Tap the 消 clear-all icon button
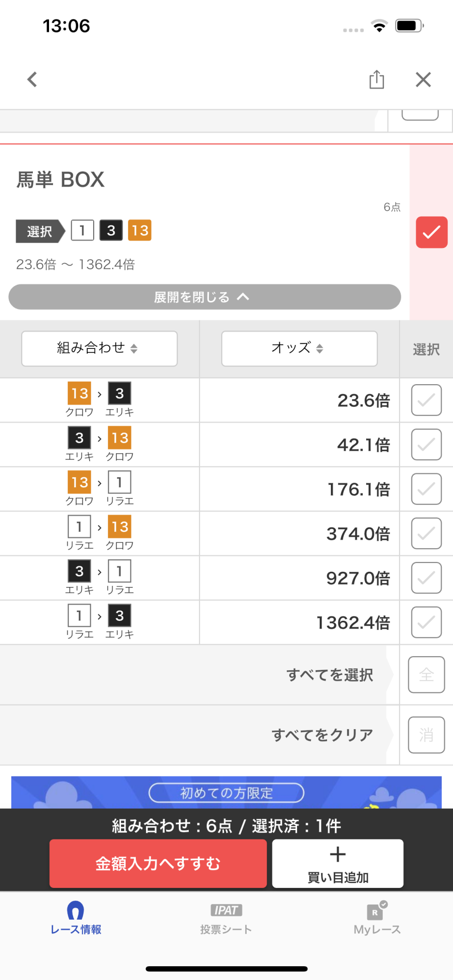 (x=426, y=735)
